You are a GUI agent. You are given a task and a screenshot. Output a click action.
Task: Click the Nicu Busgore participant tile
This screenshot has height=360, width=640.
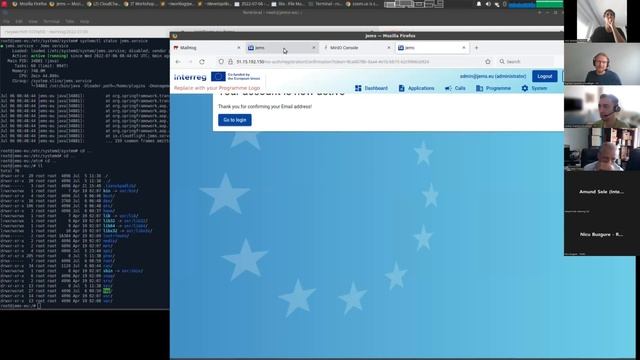point(602,234)
